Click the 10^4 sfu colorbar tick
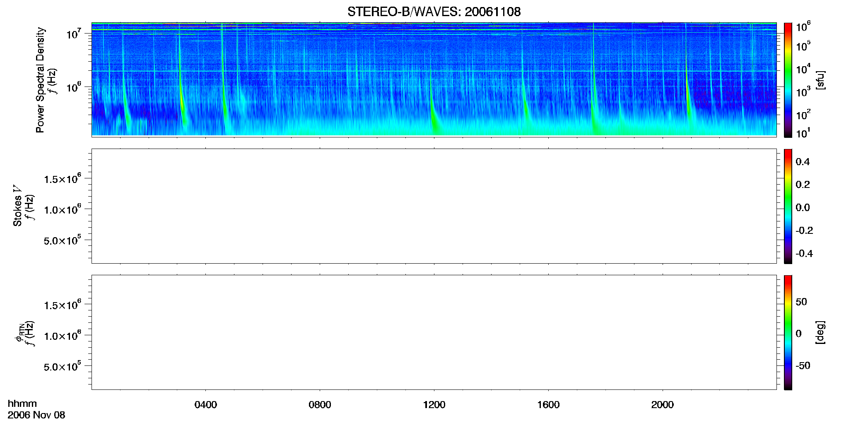The width and height of the screenshot is (868, 447). coord(803,69)
